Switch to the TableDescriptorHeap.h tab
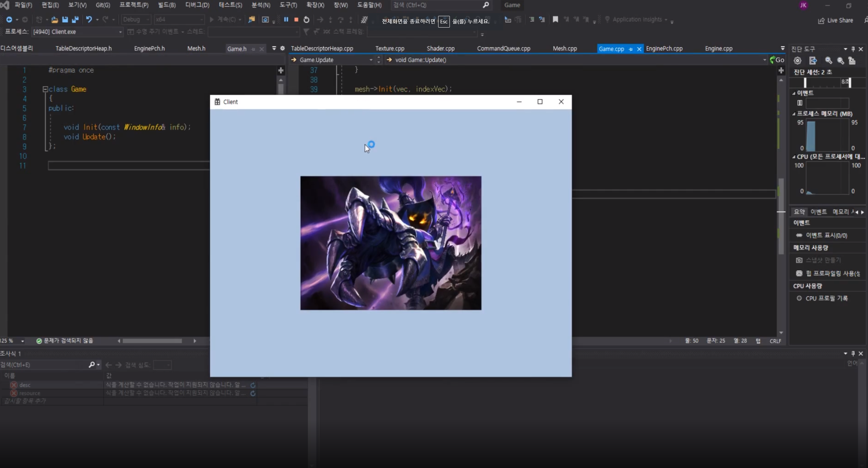The height and width of the screenshot is (468, 868). coord(83,48)
